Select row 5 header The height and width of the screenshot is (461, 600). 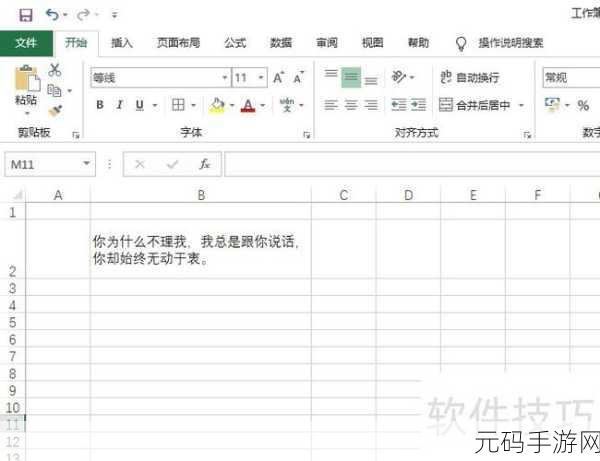(x=13, y=322)
